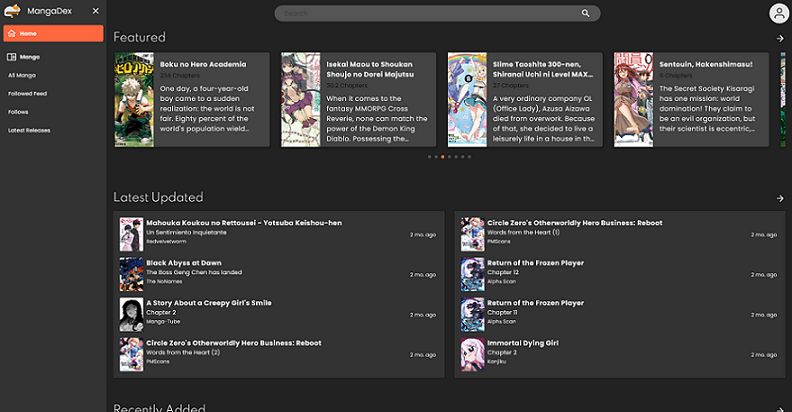Go to All Manga
Image resolution: width=792 pixels, height=412 pixels.
[x=22, y=75]
